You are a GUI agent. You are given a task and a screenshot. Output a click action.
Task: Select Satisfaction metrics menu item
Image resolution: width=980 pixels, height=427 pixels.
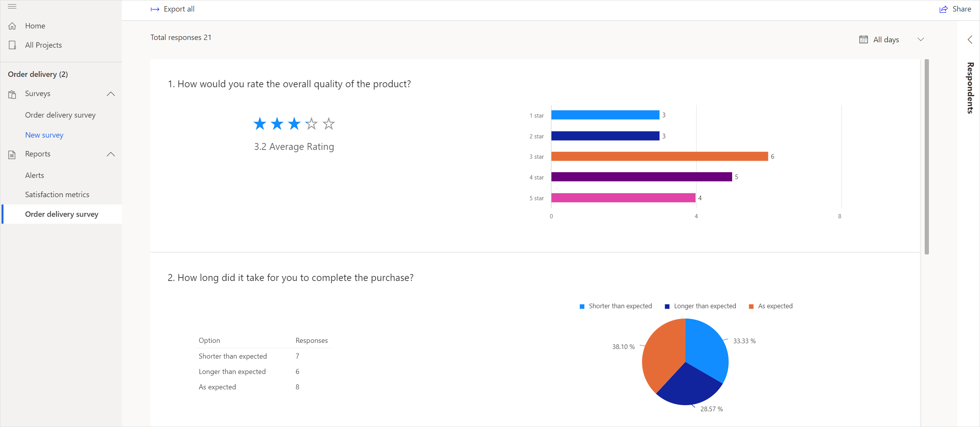click(57, 194)
